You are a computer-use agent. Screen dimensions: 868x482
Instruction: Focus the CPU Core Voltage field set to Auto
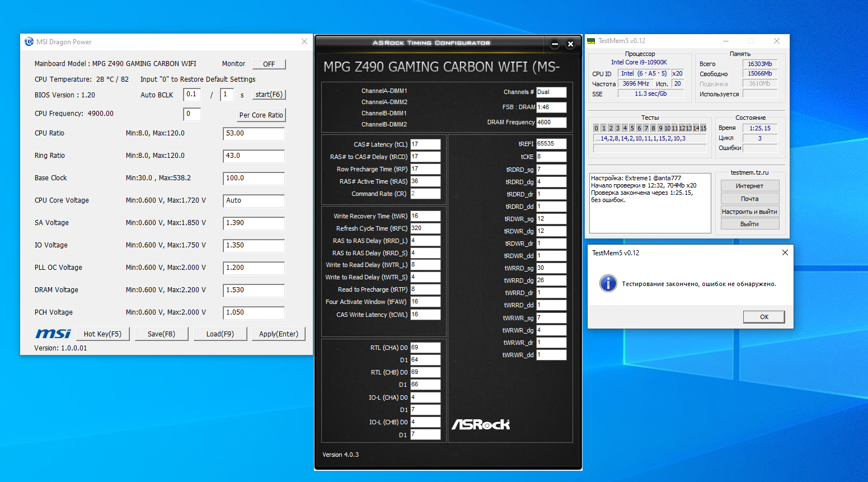pos(254,200)
